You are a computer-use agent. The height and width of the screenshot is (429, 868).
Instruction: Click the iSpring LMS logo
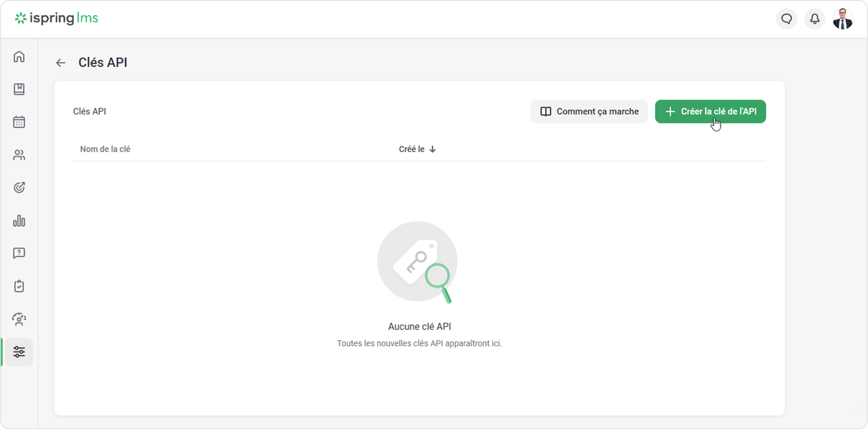point(57,18)
